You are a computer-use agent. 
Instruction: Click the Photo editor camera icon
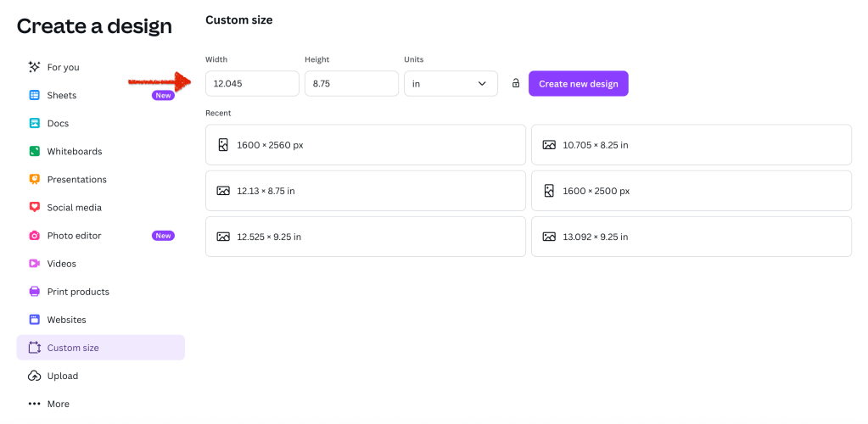(35, 236)
